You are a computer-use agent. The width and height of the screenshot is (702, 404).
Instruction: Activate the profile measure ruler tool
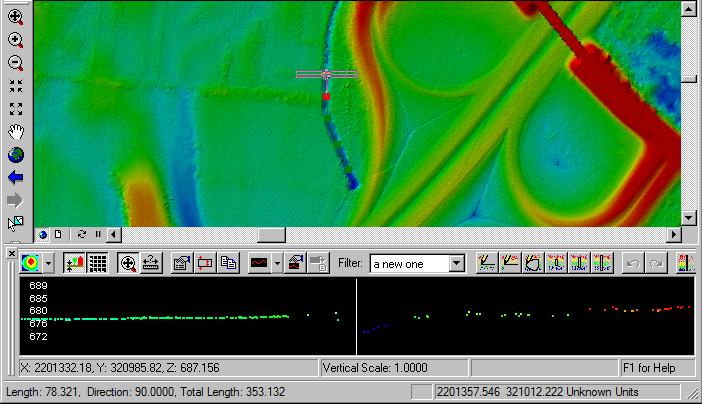(151, 263)
